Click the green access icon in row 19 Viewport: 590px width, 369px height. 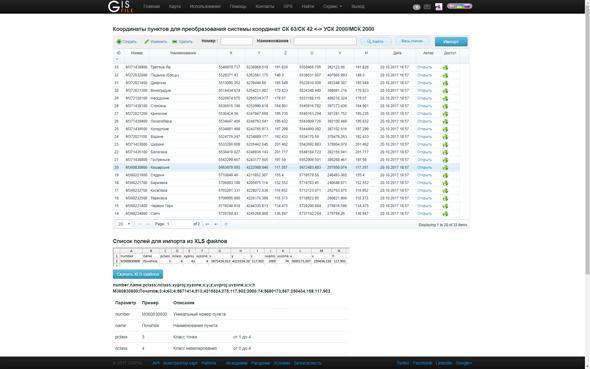pos(445,175)
